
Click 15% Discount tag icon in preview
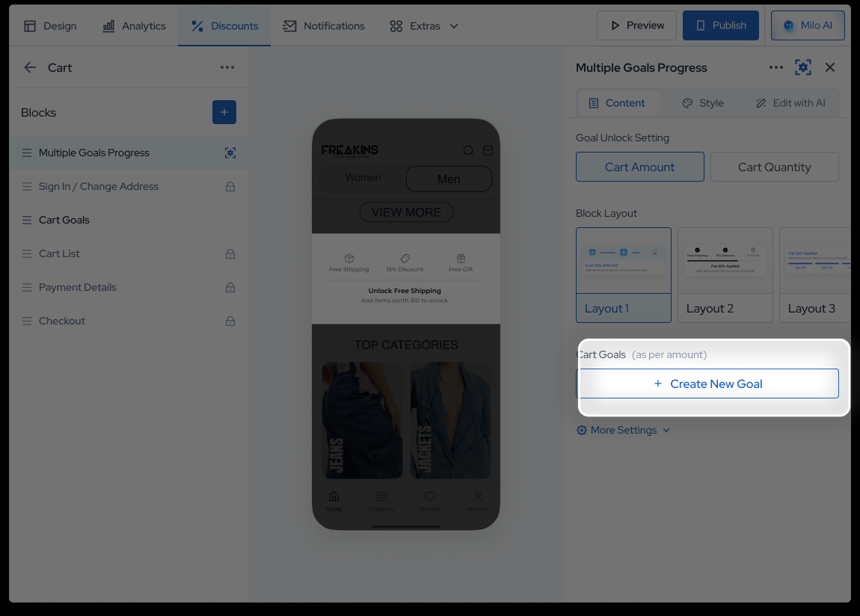click(405, 258)
